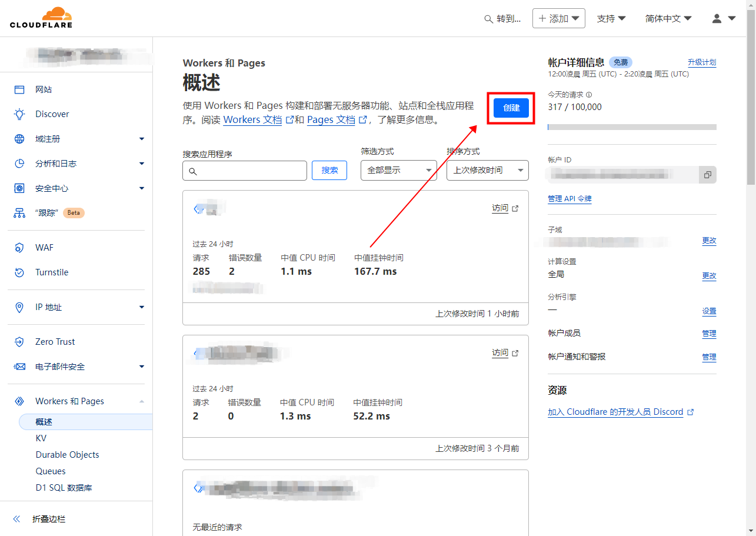Open the 支持 dropdown menu
This screenshot has width=756, height=536.
[x=611, y=18]
